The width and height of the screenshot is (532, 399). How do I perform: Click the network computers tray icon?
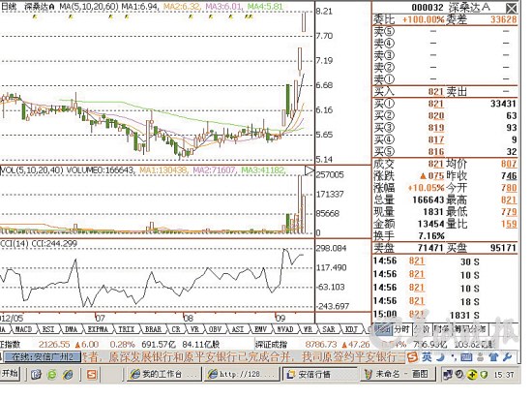pyautogui.click(x=448, y=375)
